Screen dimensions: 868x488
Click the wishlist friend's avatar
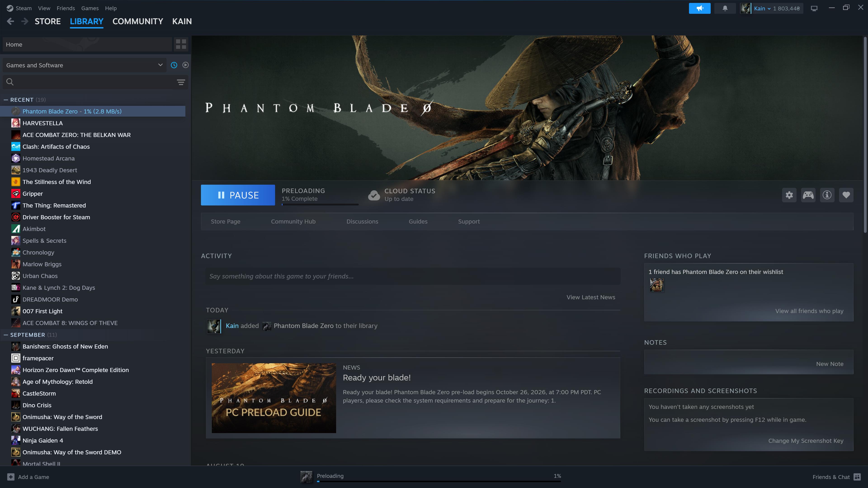coord(656,285)
